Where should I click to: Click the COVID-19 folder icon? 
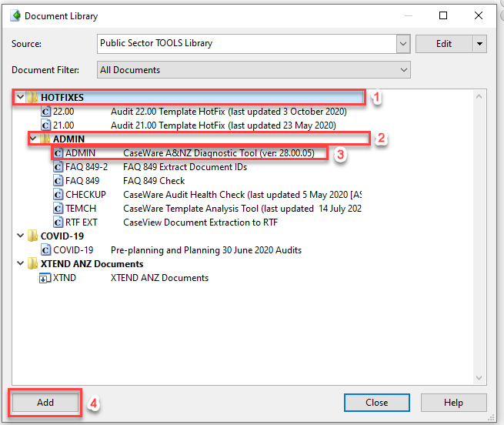point(32,236)
